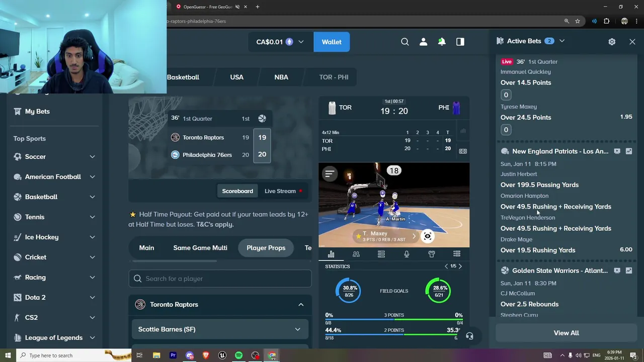This screenshot has height=362, width=644.
Task: Open the user account profile icon
Action: pyautogui.click(x=423, y=42)
